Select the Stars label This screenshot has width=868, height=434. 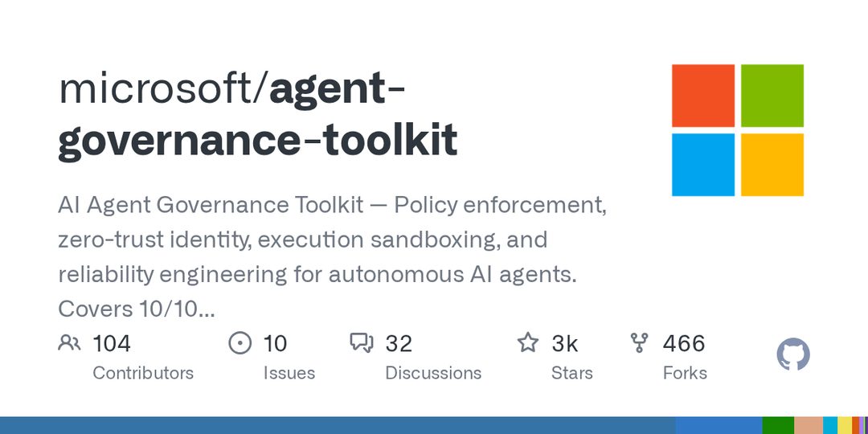click(572, 373)
